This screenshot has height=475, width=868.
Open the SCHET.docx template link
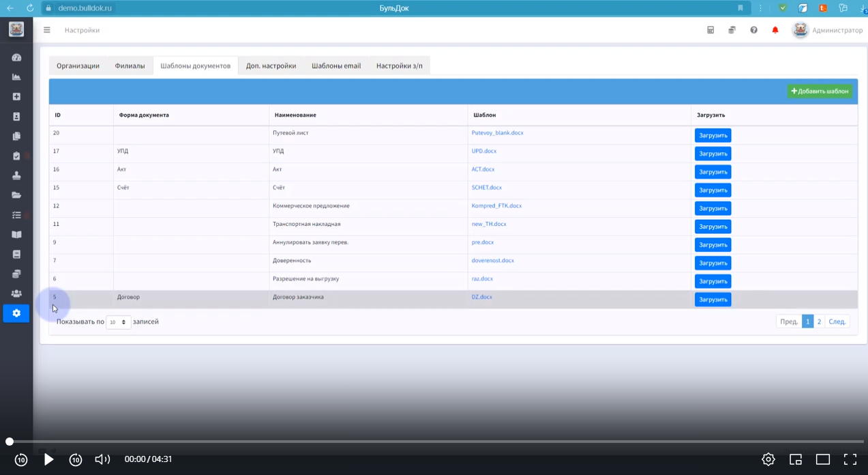[x=487, y=188]
